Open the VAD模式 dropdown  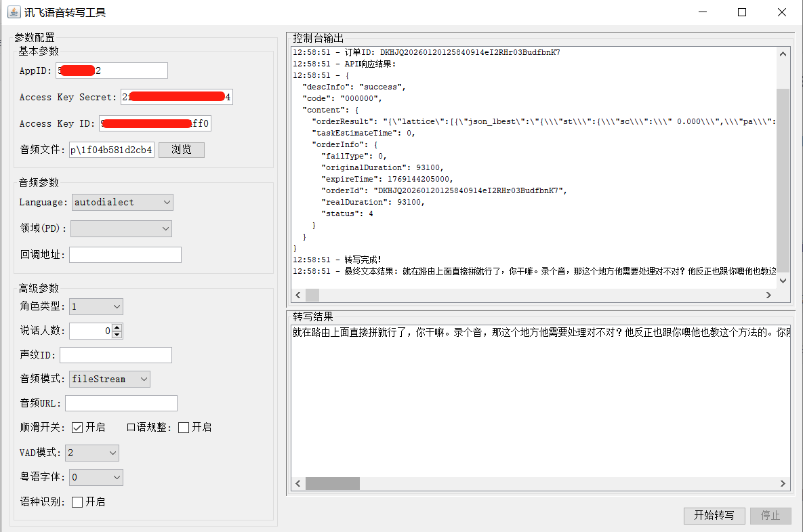[x=92, y=453]
